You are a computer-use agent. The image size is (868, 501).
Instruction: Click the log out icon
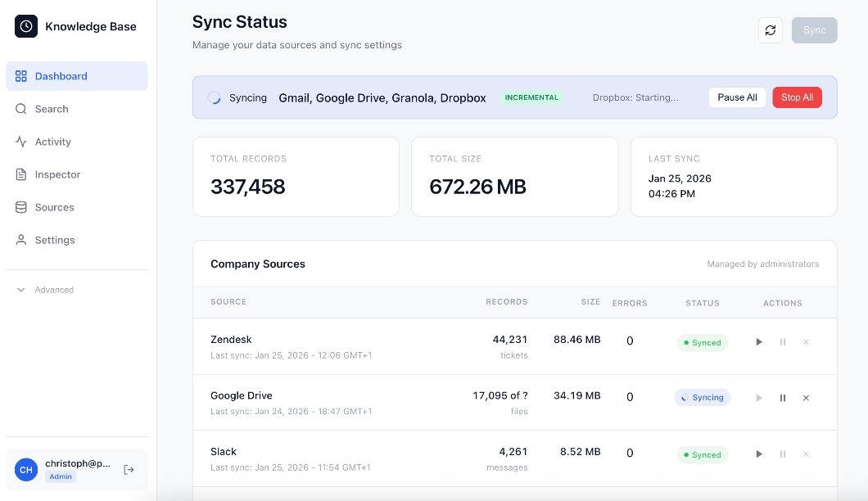(129, 469)
